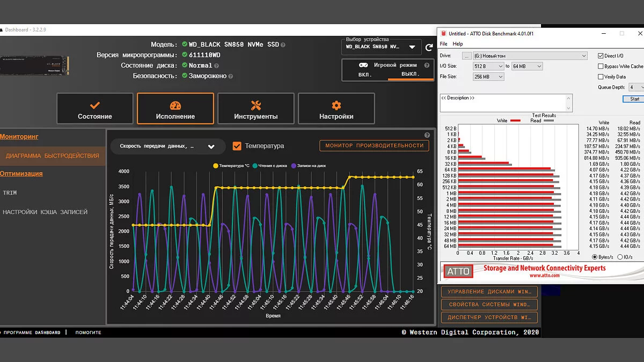Viewport: 644px width, 362px height.
Task: Open Состояние via the checkmark icon
Action: click(95, 106)
